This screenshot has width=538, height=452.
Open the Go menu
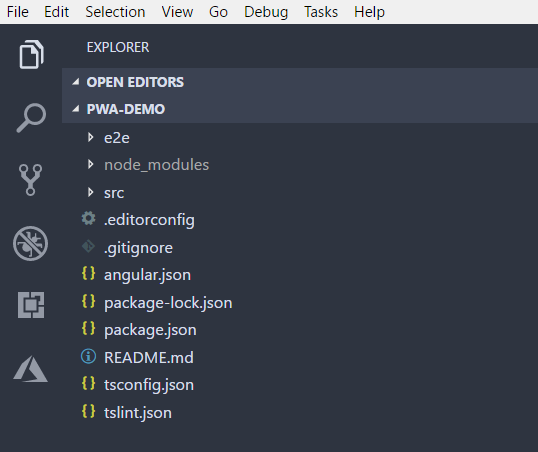pyautogui.click(x=218, y=12)
